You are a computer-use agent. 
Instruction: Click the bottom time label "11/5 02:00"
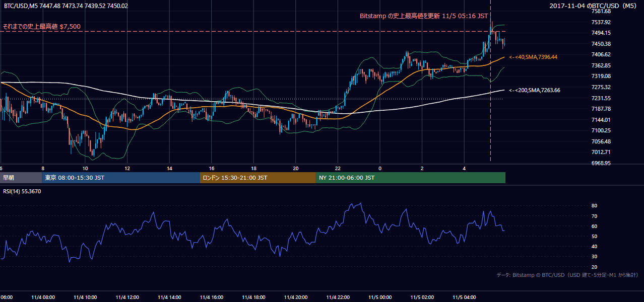coord(422,297)
